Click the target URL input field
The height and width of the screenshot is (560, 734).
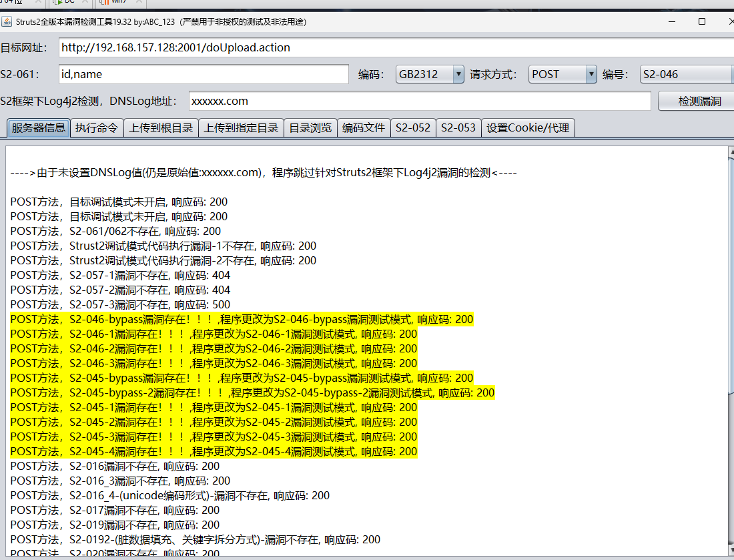[x=396, y=48]
